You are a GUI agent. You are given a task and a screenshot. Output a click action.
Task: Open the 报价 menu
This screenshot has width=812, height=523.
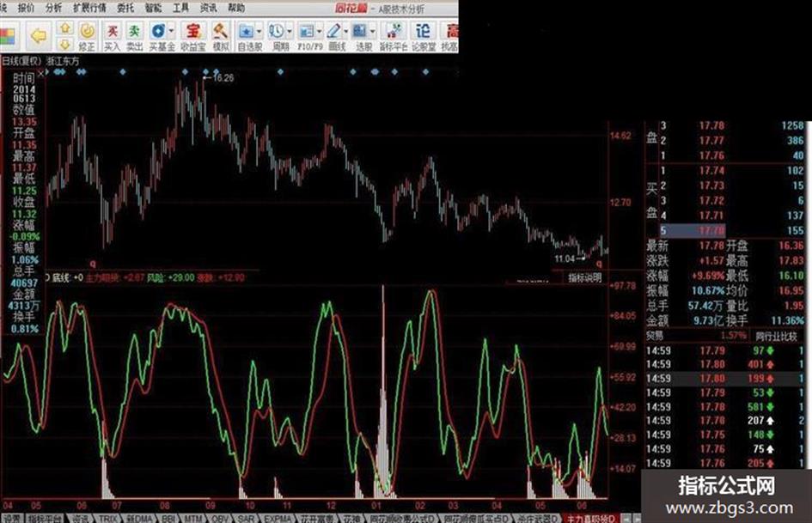click(x=26, y=8)
